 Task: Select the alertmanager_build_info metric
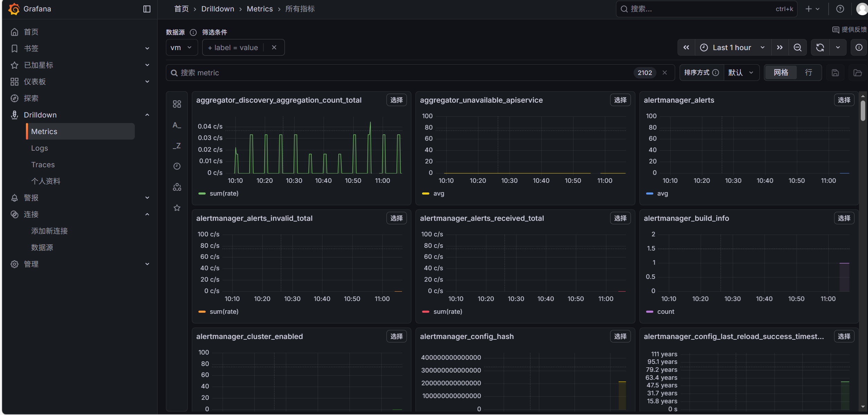(844, 218)
